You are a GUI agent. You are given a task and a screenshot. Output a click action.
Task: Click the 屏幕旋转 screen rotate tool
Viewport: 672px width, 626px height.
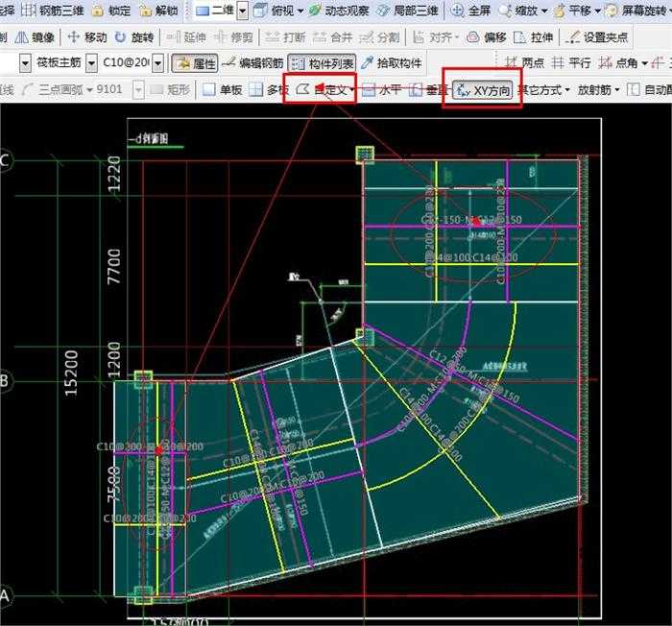(636, 10)
